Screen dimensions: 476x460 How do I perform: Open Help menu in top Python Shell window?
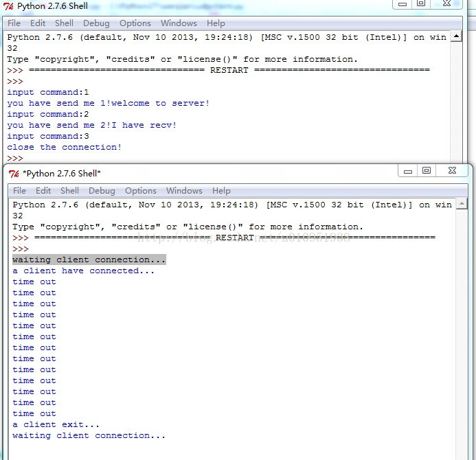coord(216,23)
